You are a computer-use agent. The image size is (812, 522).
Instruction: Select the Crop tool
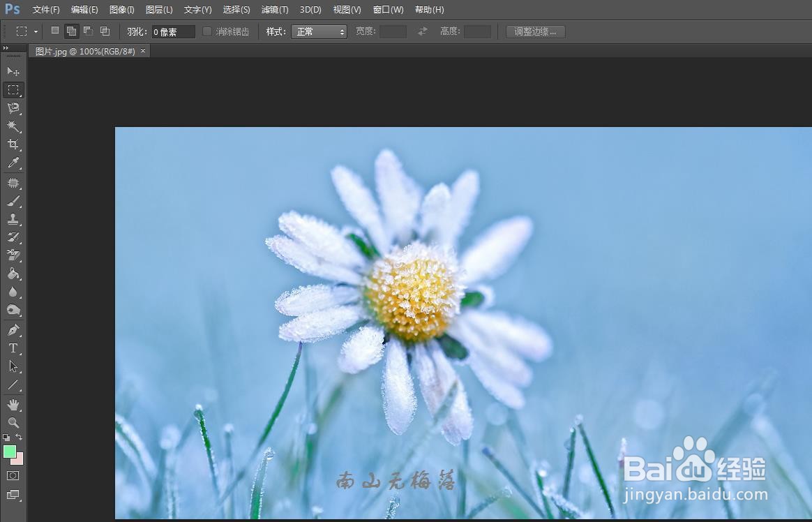(13, 144)
